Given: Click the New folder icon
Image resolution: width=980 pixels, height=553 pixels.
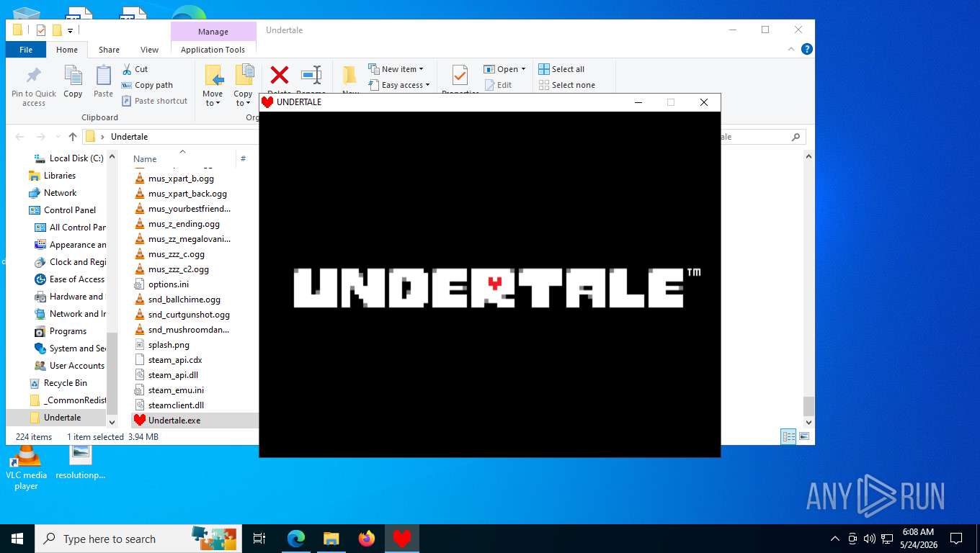Looking at the screenshot, I should (350, 76).
